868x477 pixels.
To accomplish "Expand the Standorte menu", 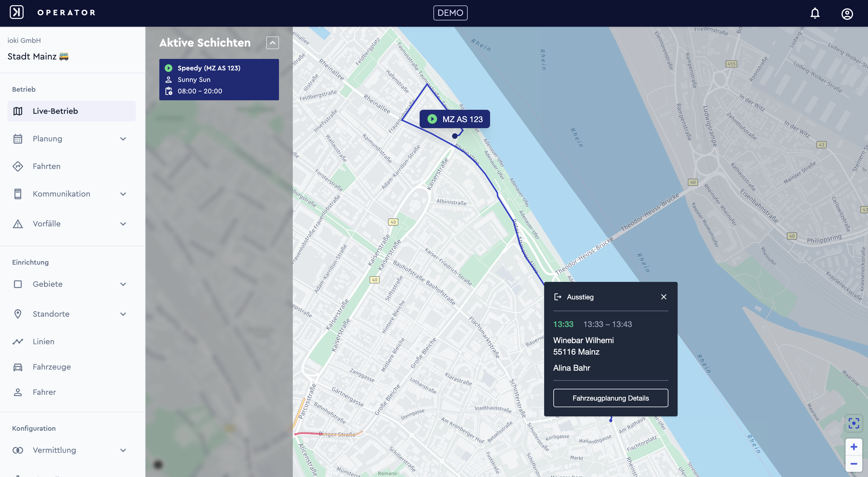I will coord(71,314).
